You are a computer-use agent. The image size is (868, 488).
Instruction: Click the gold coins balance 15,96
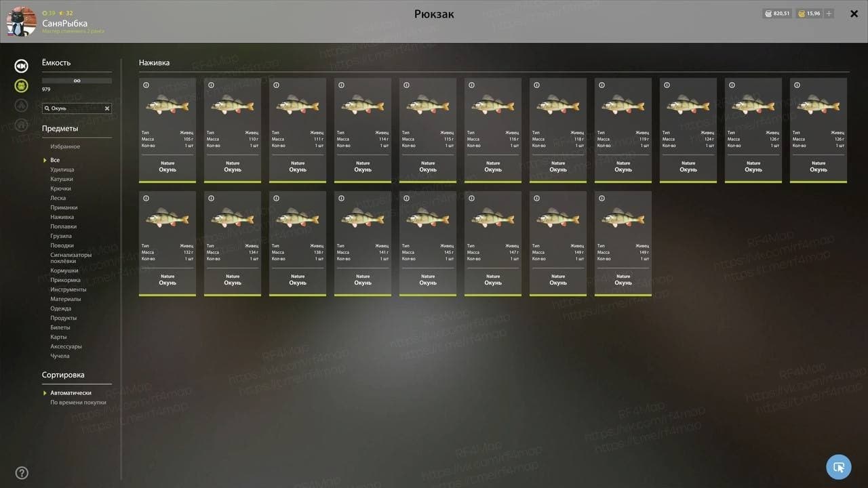[x=808, y=14]
